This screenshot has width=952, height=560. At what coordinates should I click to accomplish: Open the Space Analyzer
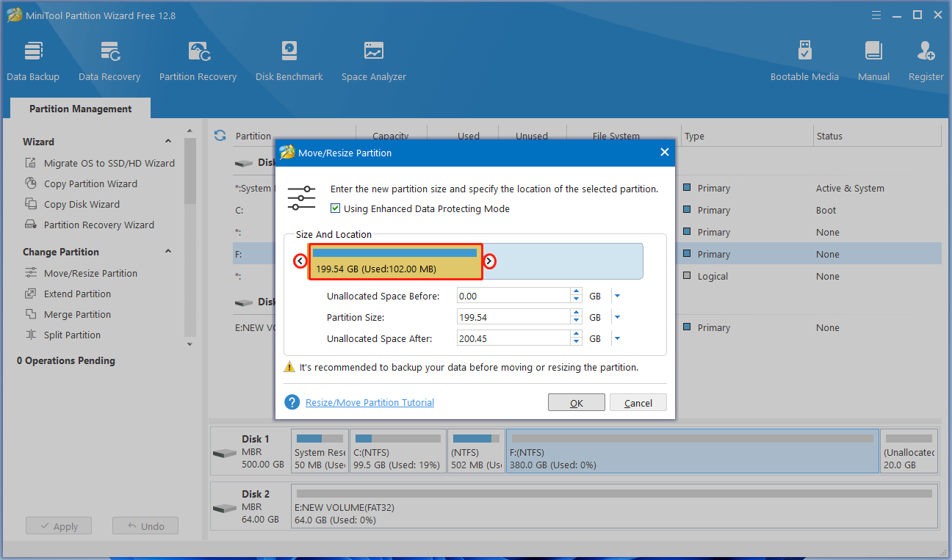pos(373,60)
